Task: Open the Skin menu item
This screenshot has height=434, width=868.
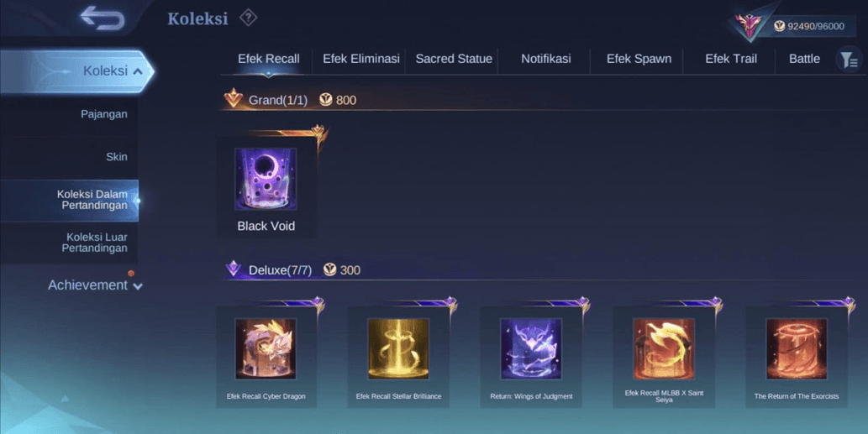Action: click(69, 157)
